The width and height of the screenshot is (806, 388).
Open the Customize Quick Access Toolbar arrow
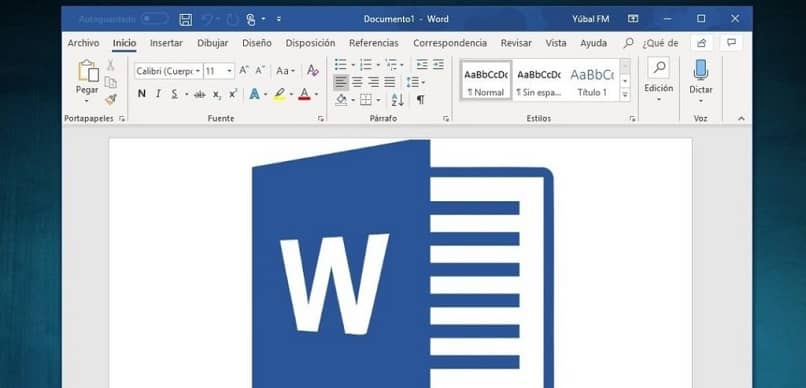[279, 20]
